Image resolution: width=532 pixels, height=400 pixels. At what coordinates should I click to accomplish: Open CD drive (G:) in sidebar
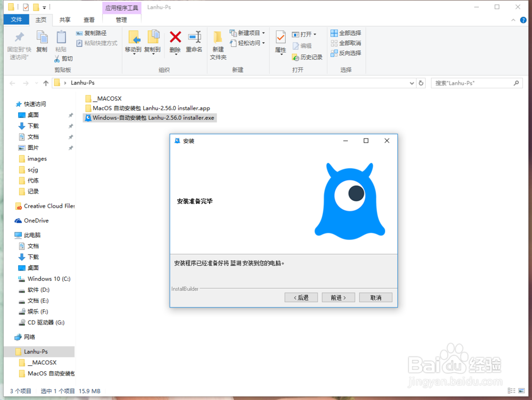pyautogui.click(x=41, y=323)
